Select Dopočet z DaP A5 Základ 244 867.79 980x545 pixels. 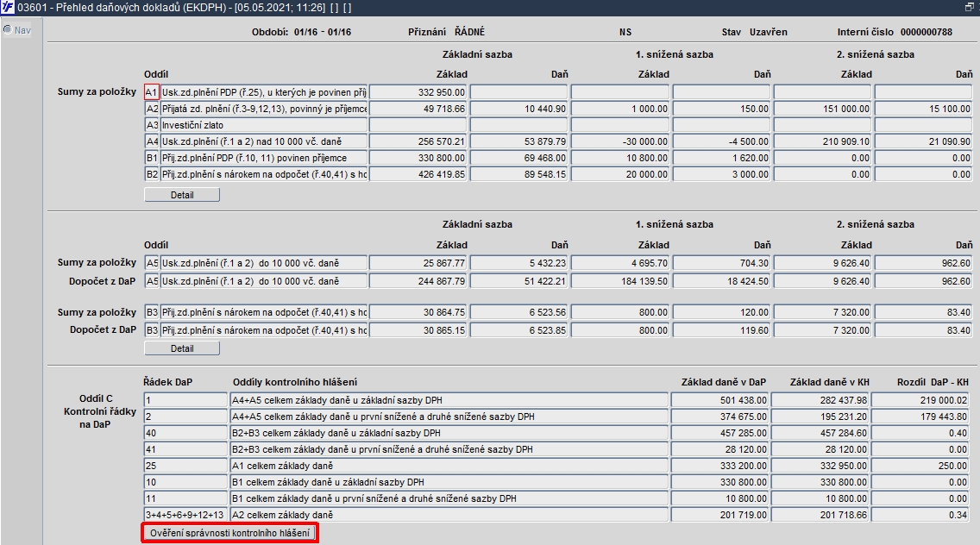pyautogui.click(x=418, y=281)
